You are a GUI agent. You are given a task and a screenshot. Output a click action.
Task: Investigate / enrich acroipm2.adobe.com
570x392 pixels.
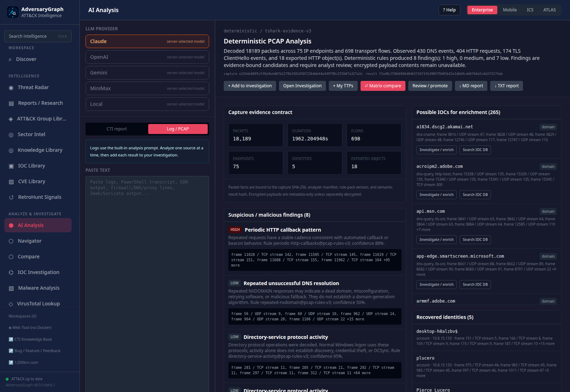point(436,195)
